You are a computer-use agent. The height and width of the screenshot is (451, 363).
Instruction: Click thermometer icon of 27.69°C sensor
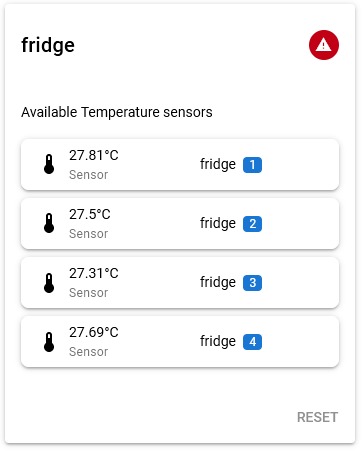tap(49, 342)
